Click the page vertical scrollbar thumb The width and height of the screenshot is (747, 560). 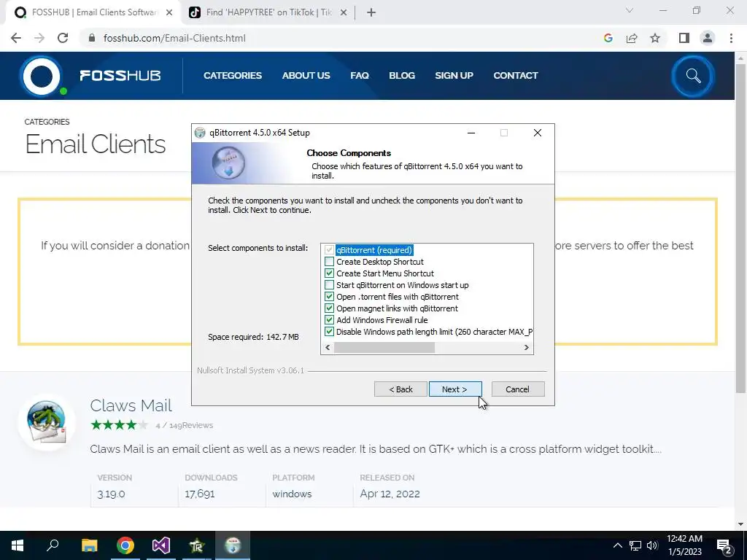tap(740, 227)
